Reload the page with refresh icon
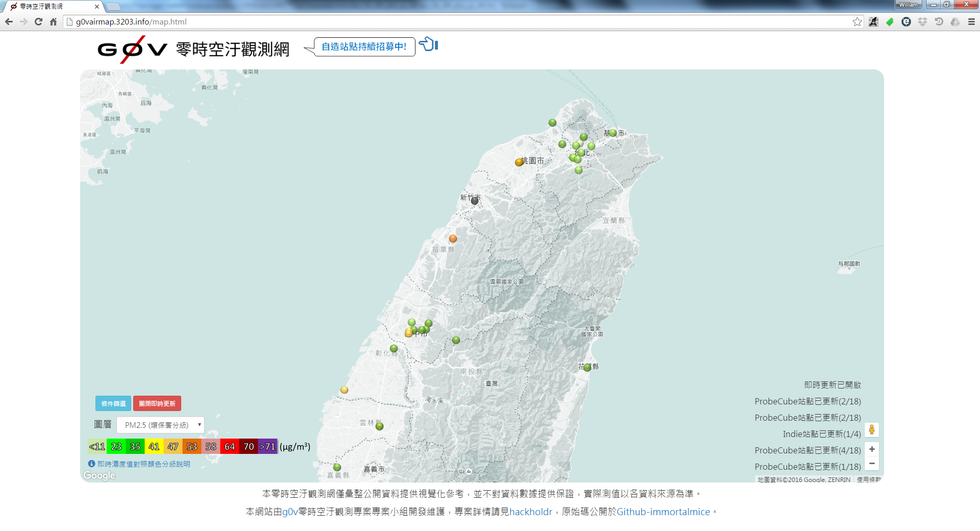980x531 pixels. point(38,22)
